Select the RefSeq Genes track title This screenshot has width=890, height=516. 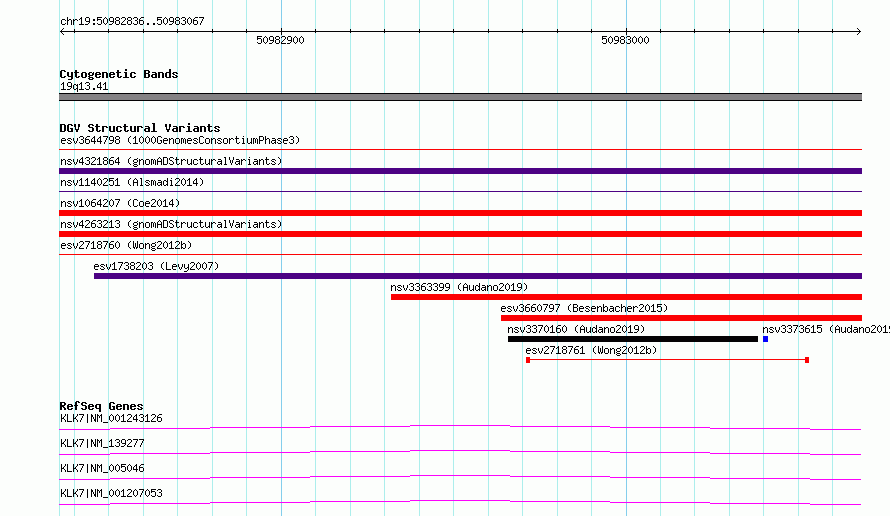coord(101,406)
